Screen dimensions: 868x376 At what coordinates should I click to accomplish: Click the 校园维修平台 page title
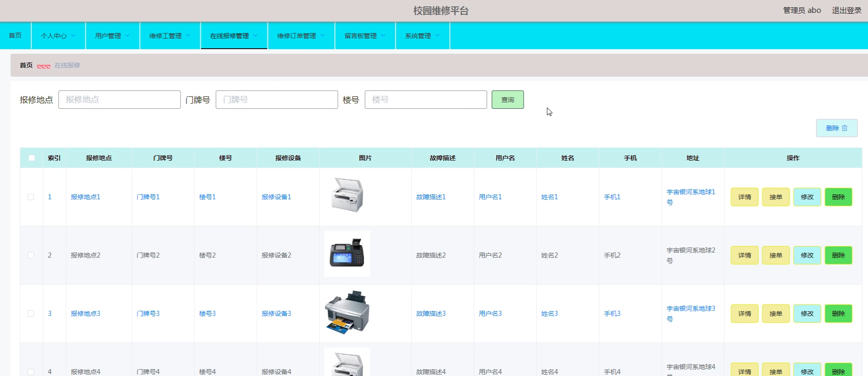441,11
